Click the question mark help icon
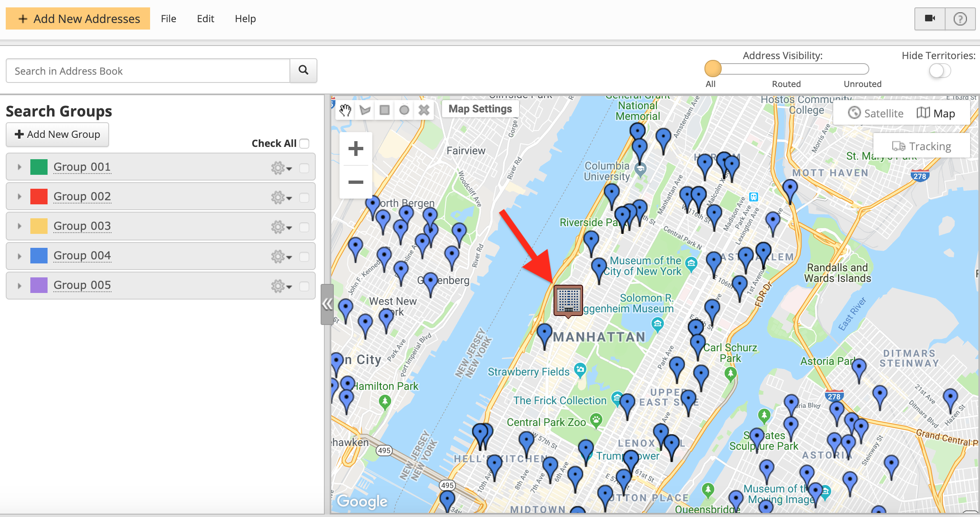980x517 pixels. 960,18
